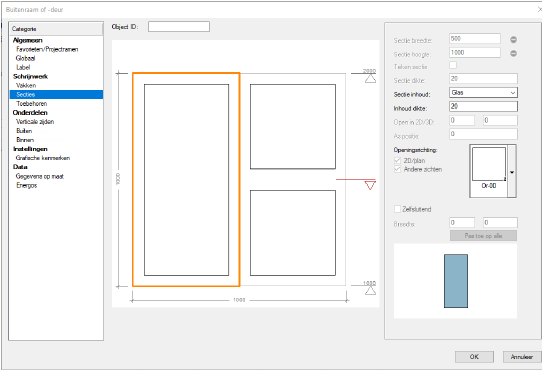Select Globaal in category list
Screen dimensions: 542x371
[25, 58]
